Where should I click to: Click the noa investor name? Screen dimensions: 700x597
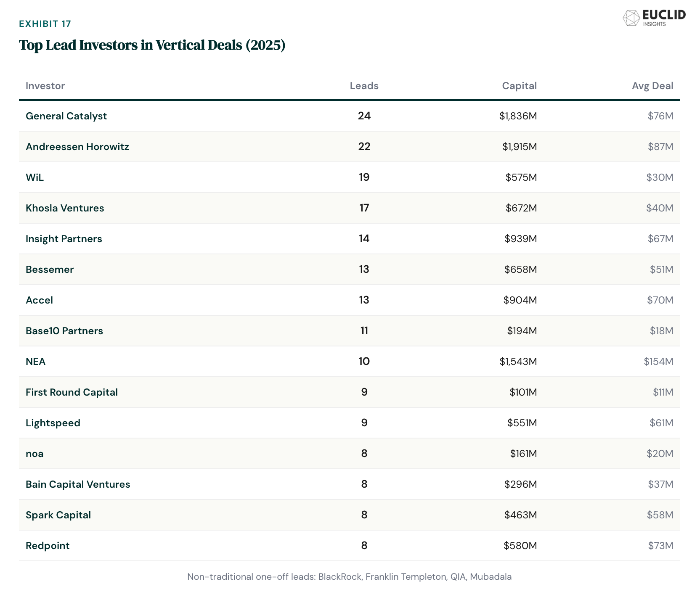pyautogui.click(x=34, y=454)
